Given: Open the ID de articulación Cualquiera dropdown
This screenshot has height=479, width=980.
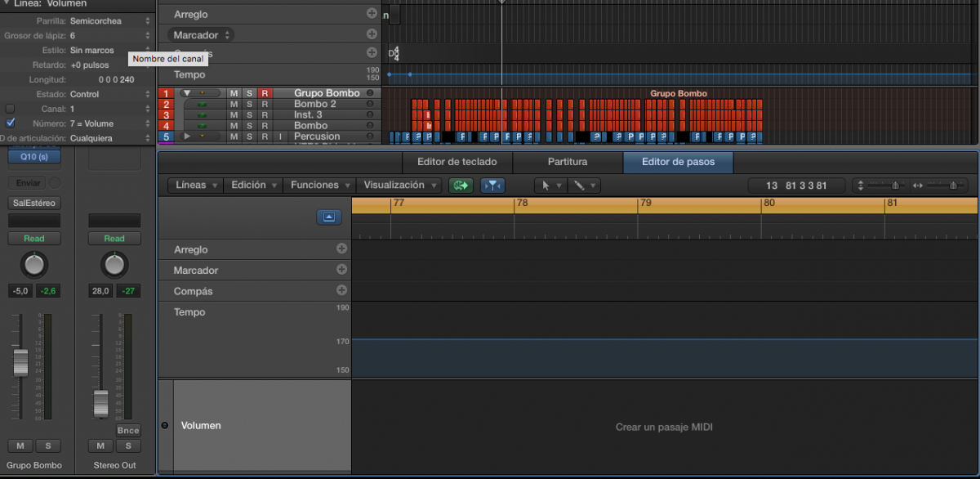Looking at the screenshot, I should pos(110,138).
